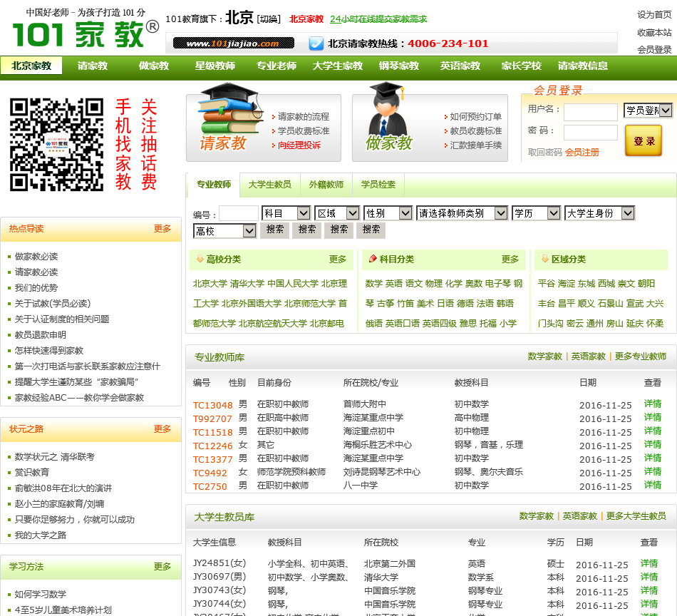The width and height of the screenshot is (677, 616).
Task: Click the arrow icon beside 区域分类
Action: [x=545, y=258]
